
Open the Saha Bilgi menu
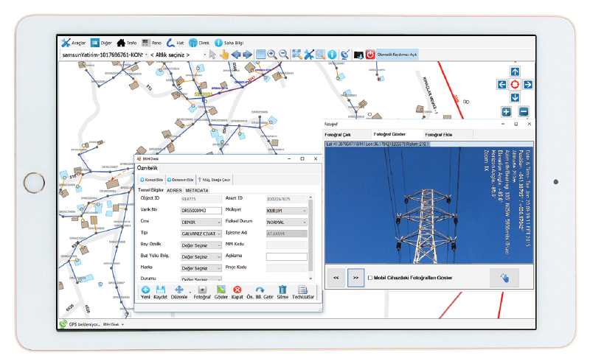229,43
